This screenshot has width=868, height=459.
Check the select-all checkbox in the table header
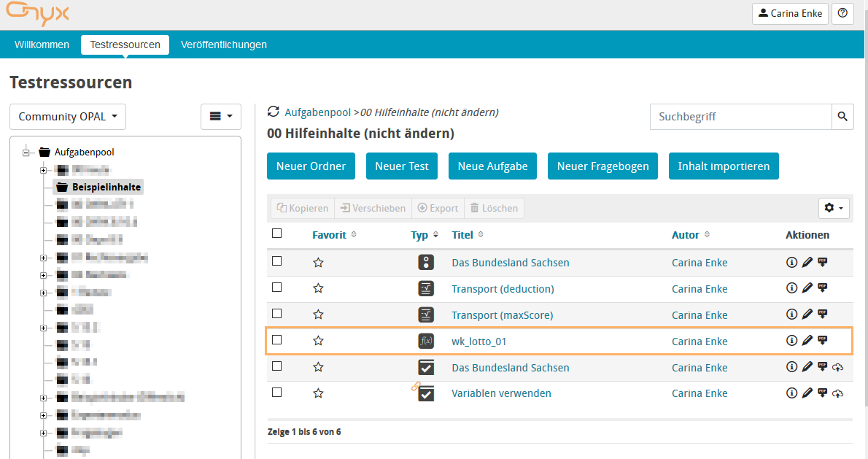click(x=276, y=234)
